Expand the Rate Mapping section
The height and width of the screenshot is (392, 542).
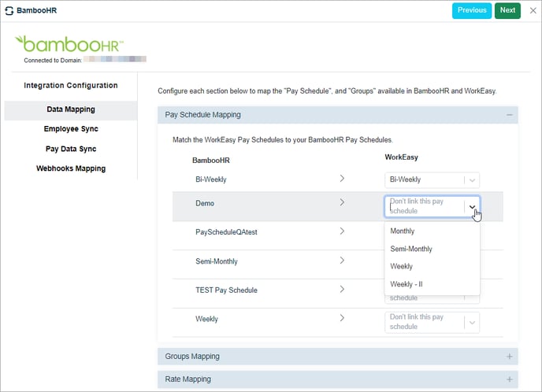[510, 379]
